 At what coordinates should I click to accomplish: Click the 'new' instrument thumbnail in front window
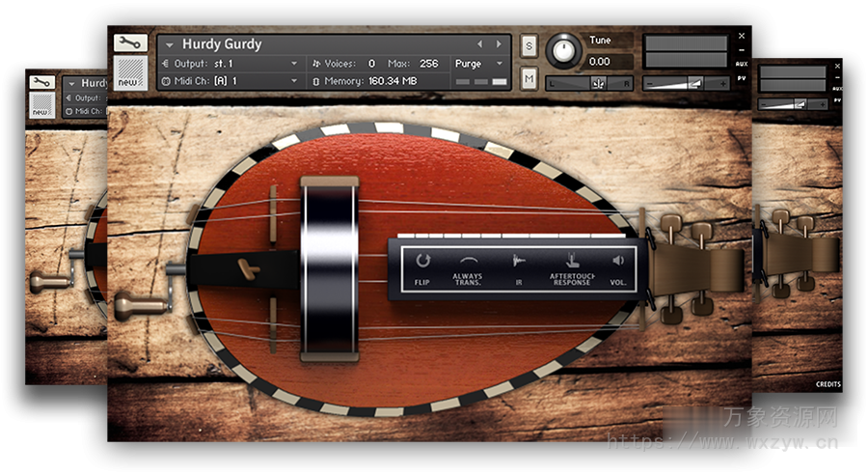click(x=130, y=73)
